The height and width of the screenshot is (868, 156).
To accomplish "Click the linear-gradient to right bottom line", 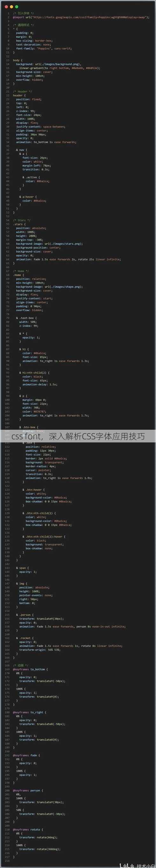I will (x=60, y=68).
